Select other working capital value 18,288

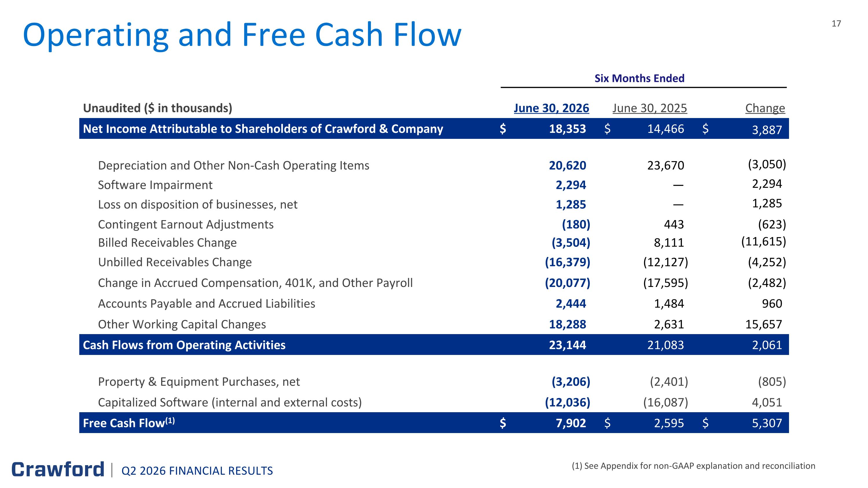point(567,324)
